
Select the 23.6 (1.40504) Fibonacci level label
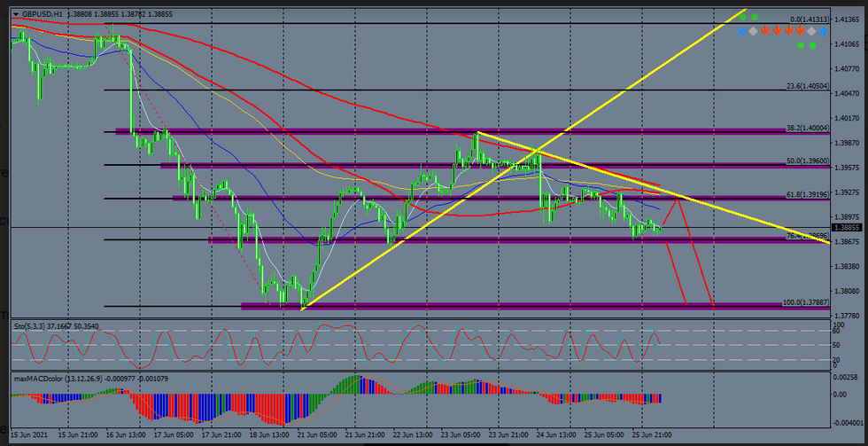point(808,86)
